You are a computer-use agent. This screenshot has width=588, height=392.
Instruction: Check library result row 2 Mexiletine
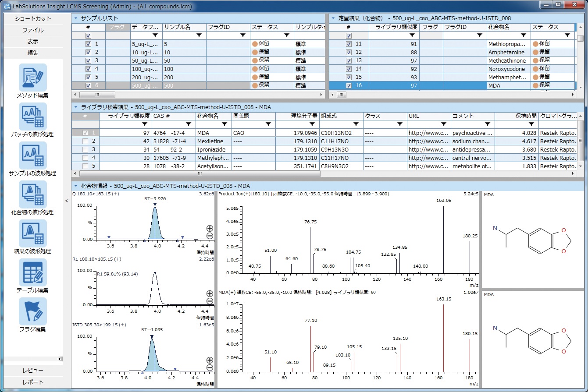[86, 141]
